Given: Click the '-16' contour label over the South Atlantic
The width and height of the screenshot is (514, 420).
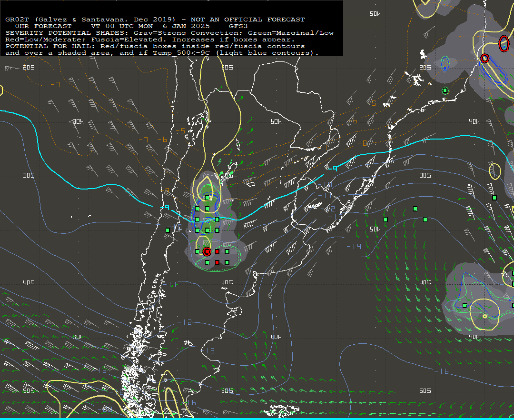Looking at the screenshot, I should point(442,371).
